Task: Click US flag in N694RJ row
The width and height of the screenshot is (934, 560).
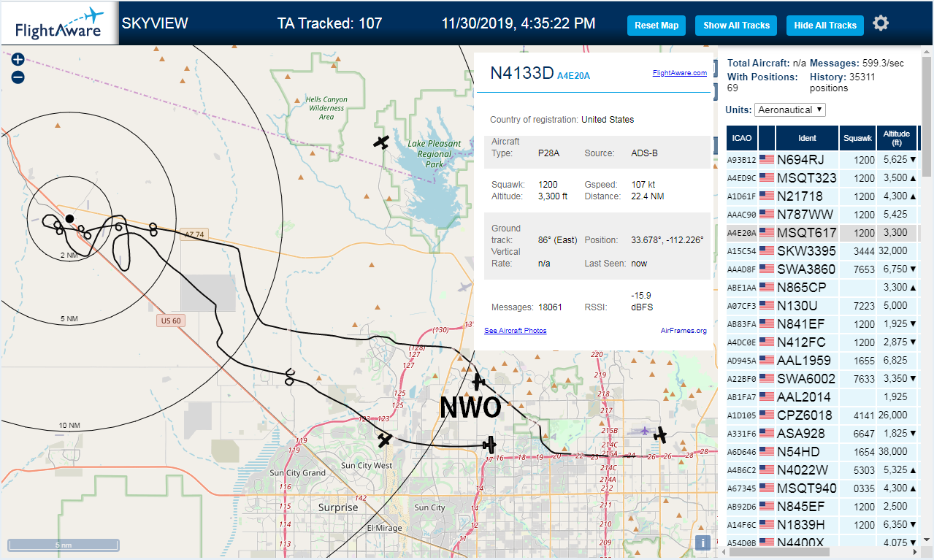Action: pyautogui.click(x=767, y=159)
